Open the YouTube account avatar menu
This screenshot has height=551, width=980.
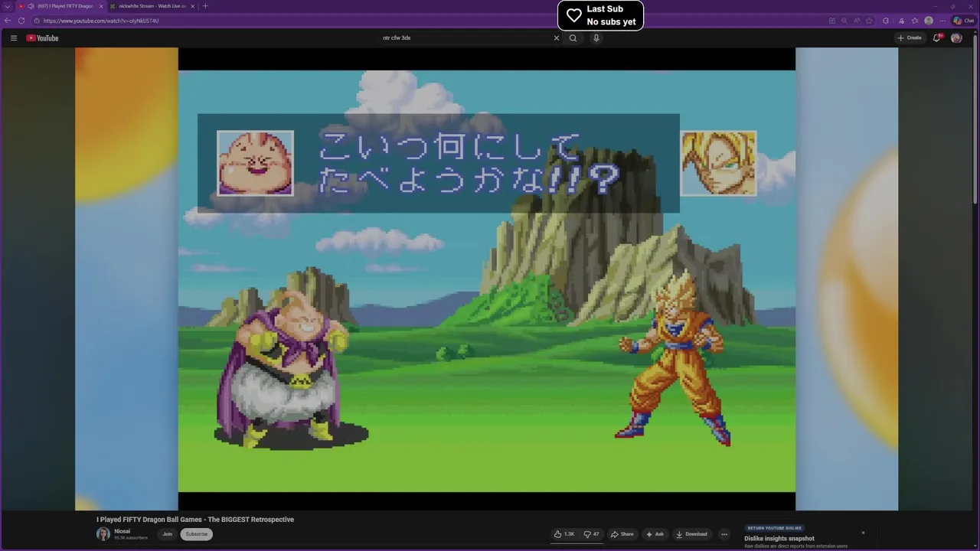[956, 37]
